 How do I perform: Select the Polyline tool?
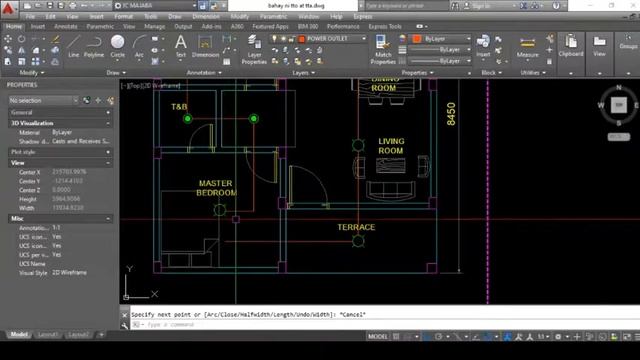click(x=94, y=47)
